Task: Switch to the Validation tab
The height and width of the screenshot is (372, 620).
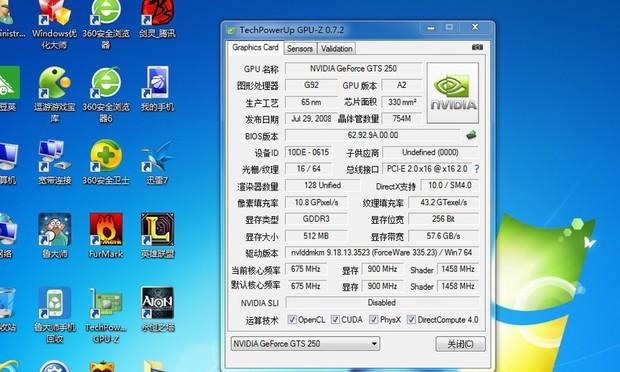Action: click(336, 49)
